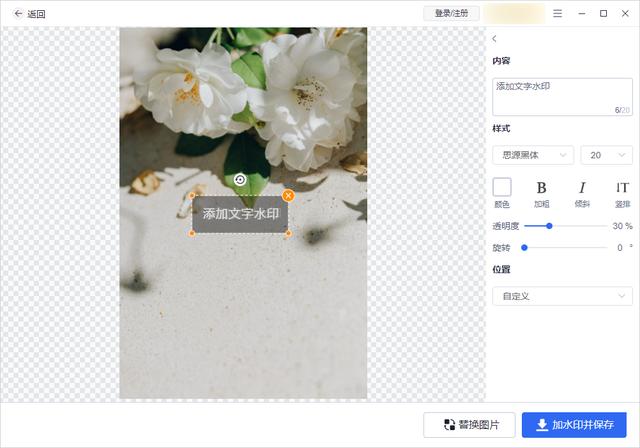Toggle bold 加粗 formatting
Screen dimensions: 640x448
click(541, 193)
